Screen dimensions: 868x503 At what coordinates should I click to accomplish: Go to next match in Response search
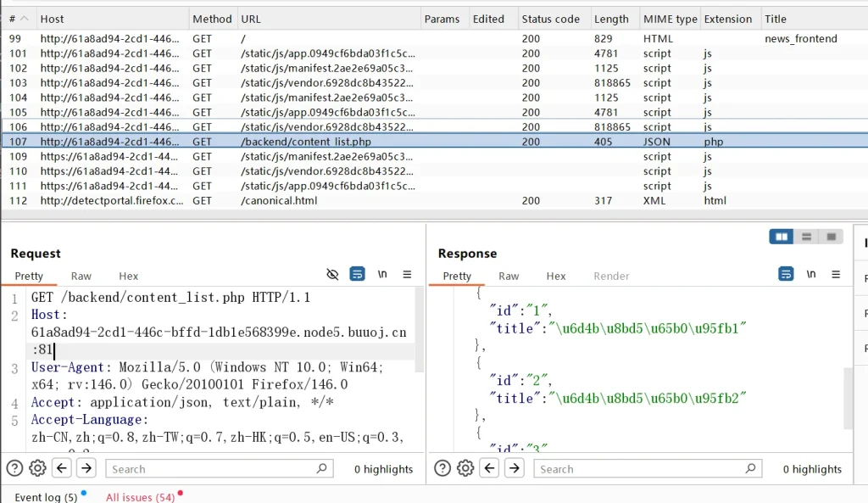[x=514, y=468]
